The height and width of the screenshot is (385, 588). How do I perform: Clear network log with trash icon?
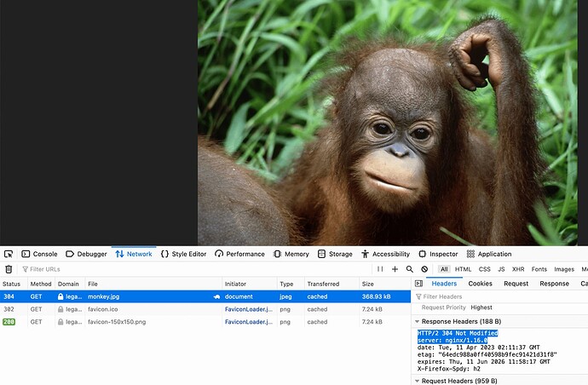pos(9,269)
